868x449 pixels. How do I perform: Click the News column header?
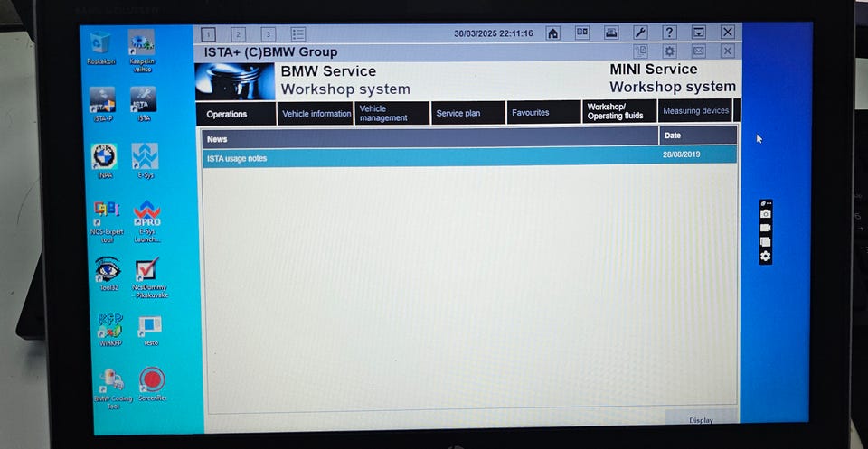pyautogui.click(x=430, y=137)
